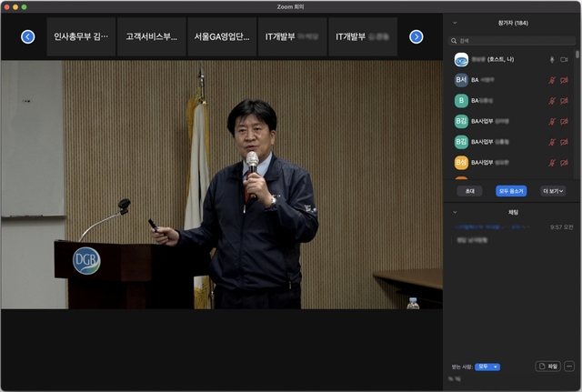Click the B서 avatar of first BA participant
582x392 pixels.
pos(461,80)
